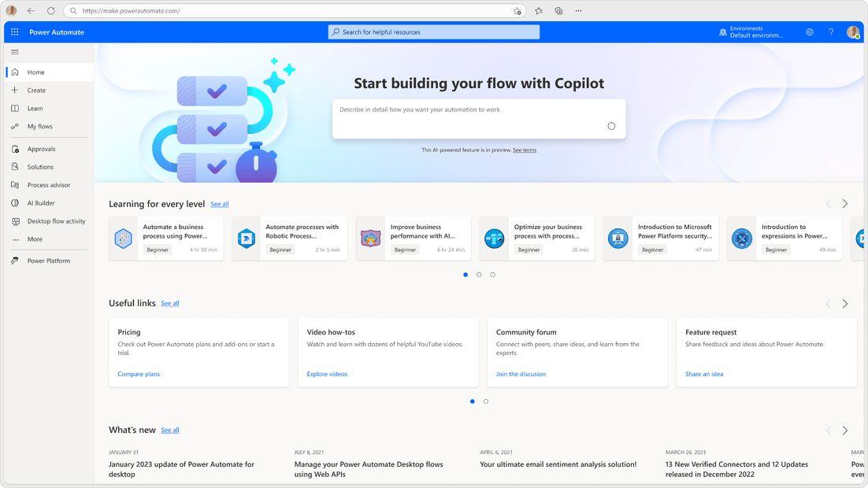Click See all next to Useful links
Viewport: 868px width, 488px height.
(x=170, y=303)
